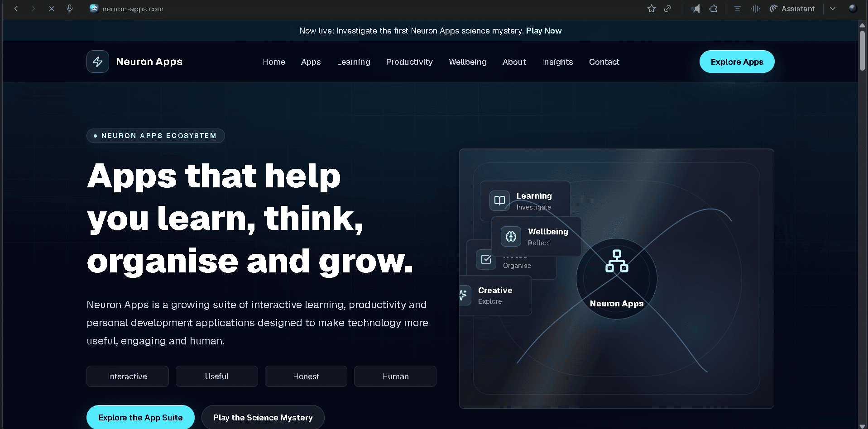Go to the Productivity nav item

click(409, 62)
